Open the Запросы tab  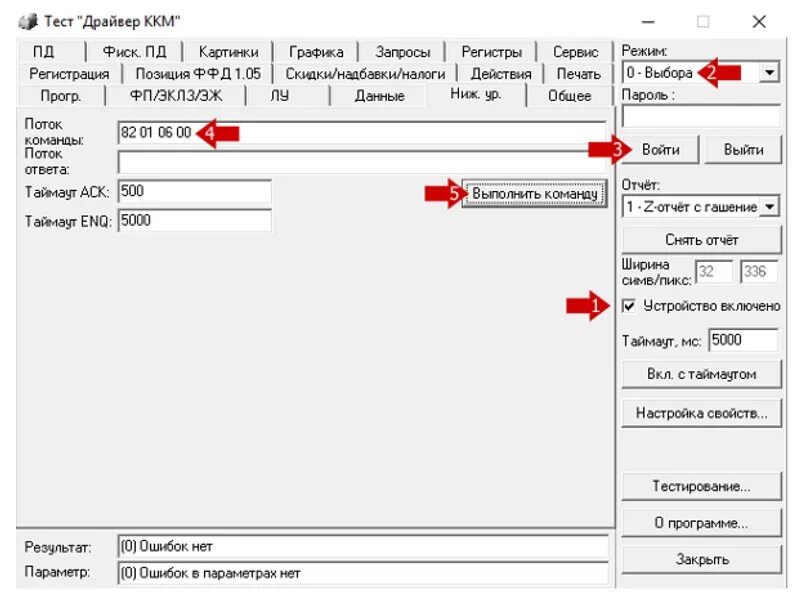tap(403, 52)
